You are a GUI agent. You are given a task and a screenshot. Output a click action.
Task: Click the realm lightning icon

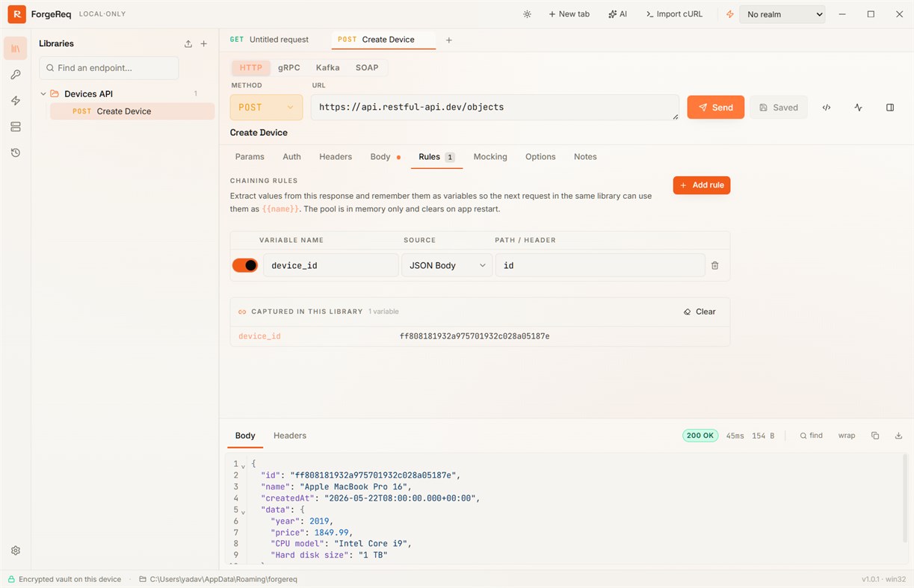click(730, 14)
